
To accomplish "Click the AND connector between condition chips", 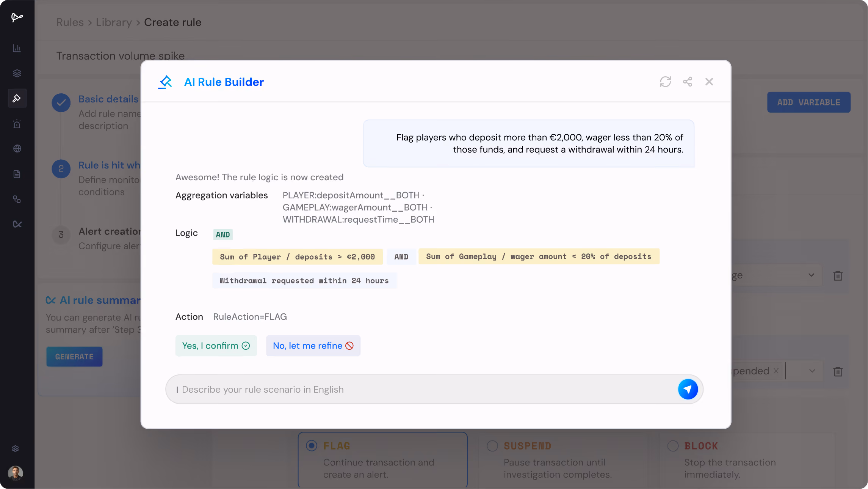I will coord(401,256).
